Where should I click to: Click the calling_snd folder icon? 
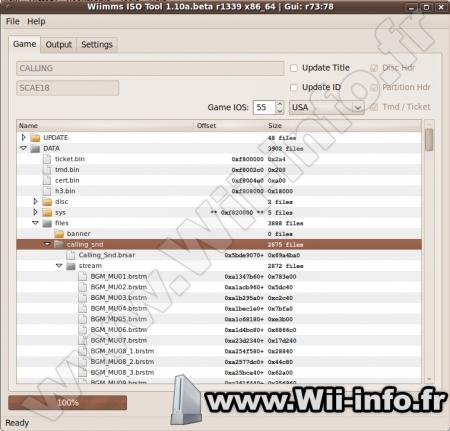pos(59,244)
